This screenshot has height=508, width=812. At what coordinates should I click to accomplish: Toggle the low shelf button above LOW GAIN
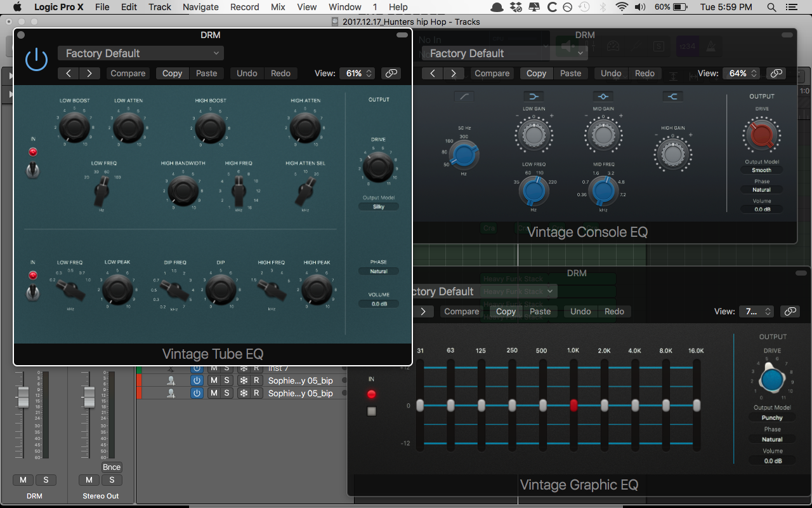(534, 97)
